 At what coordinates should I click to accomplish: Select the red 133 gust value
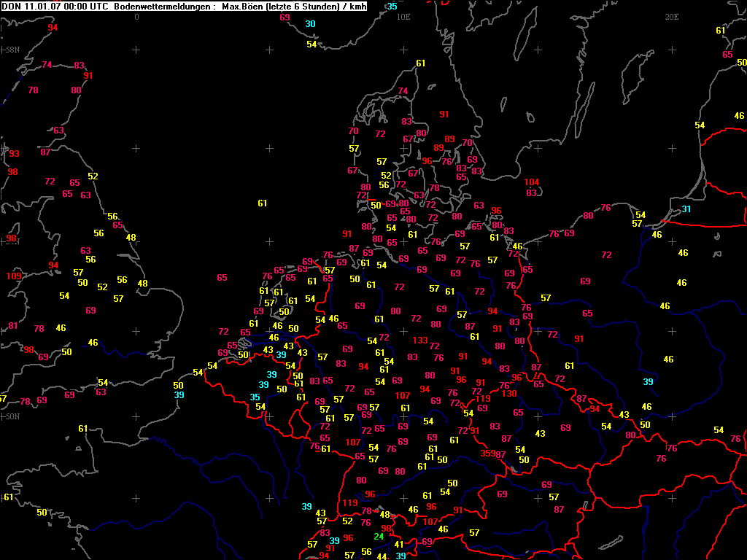click(420, 340)
